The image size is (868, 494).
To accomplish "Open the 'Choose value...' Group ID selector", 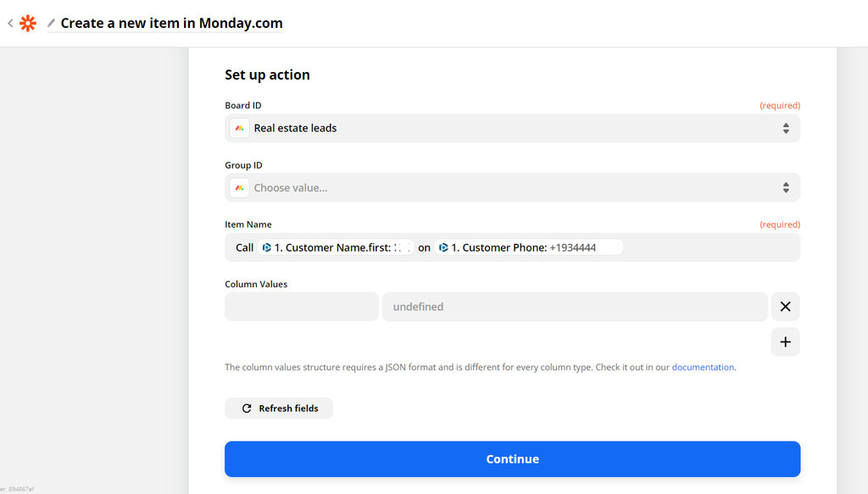I will coord(509,188).
